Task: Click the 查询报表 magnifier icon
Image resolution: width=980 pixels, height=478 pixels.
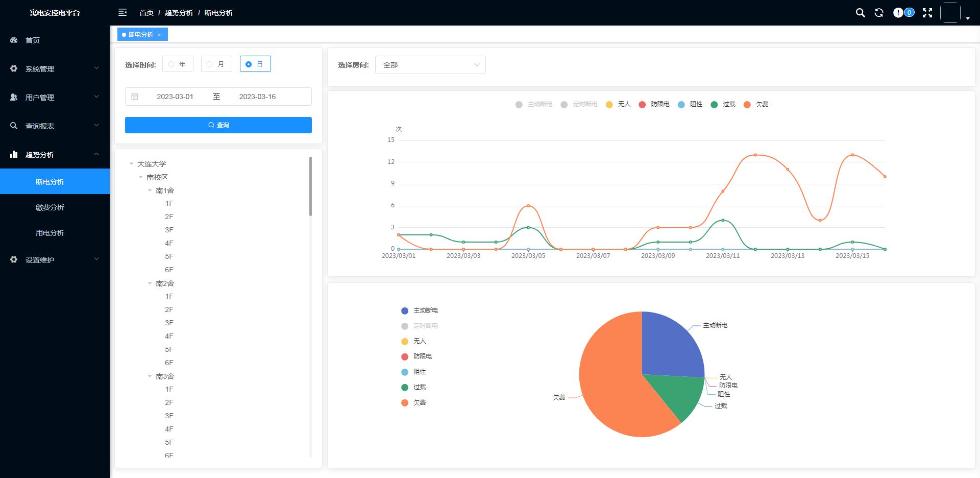Action: pos(14,126)
